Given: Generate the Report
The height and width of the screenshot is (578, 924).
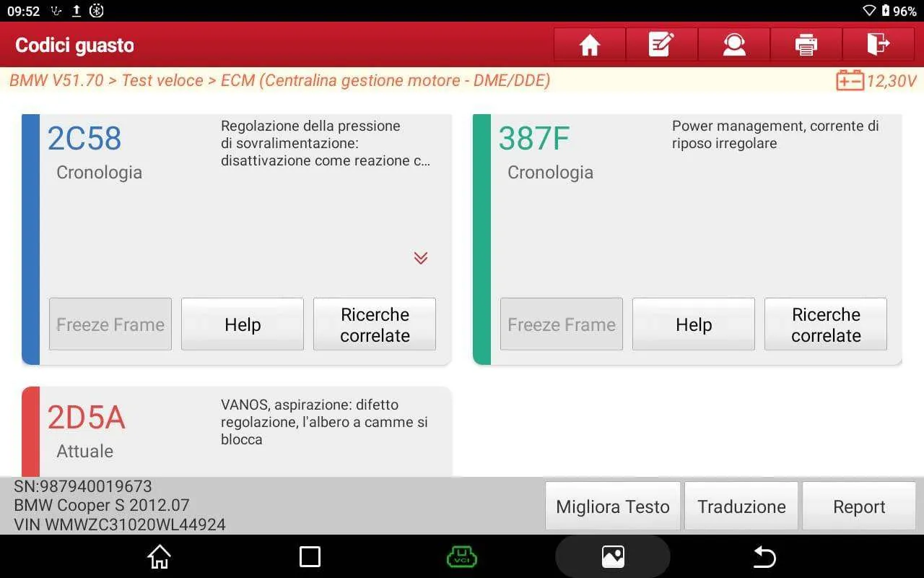Looking at the screenshot, I should point(859,507).
